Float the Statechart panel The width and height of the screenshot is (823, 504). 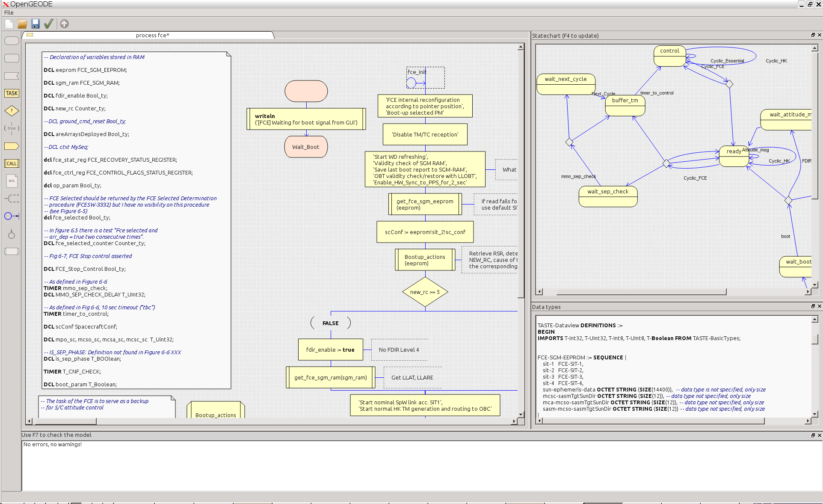(813, 35)
